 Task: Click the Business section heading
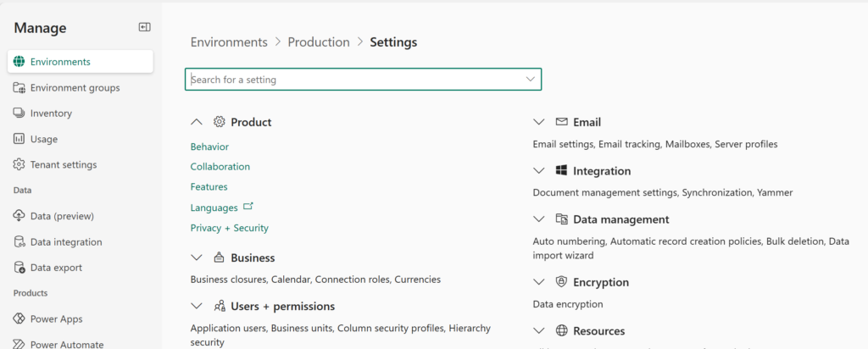click(253, 258)
